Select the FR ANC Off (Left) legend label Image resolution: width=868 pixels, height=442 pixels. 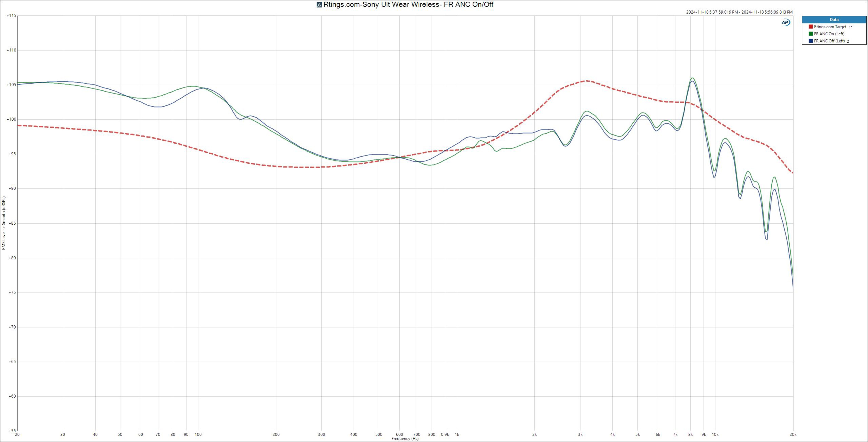[x=829, y=41]
